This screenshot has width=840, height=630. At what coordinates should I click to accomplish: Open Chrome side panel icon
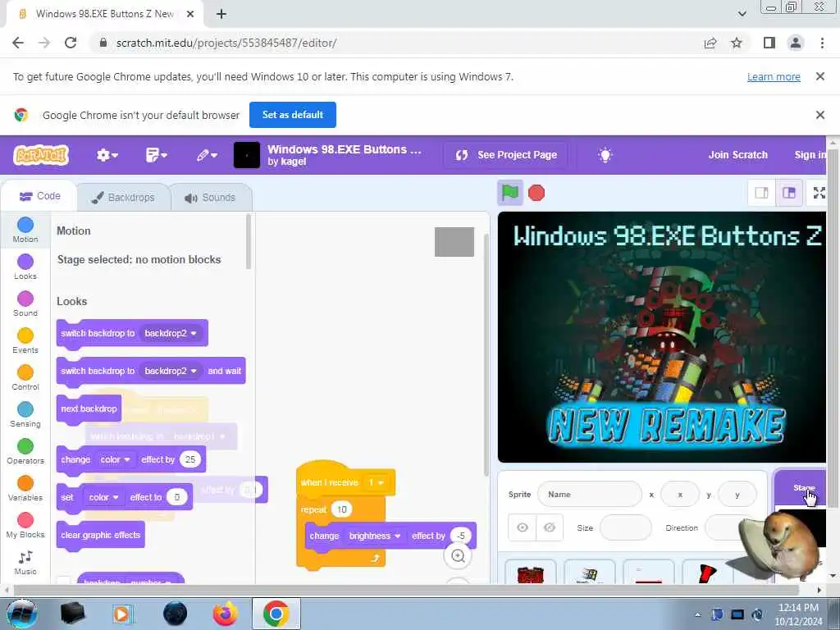769,43
